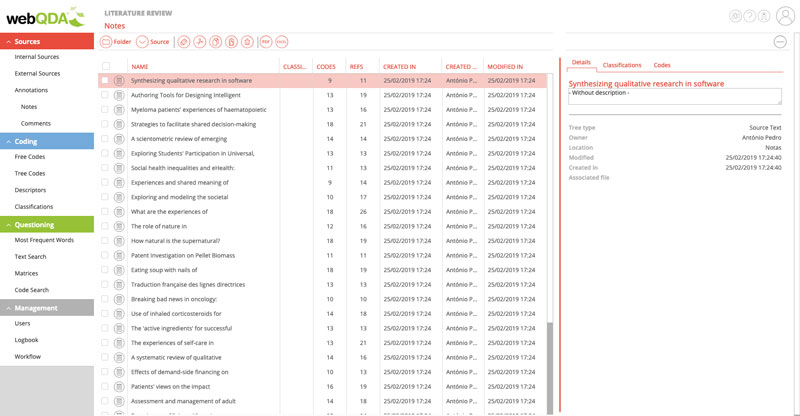Click document icon for 'Patients' views on the impact'
Image resolution: width=800 pixels, height=416 pixels.
point(119,387)
